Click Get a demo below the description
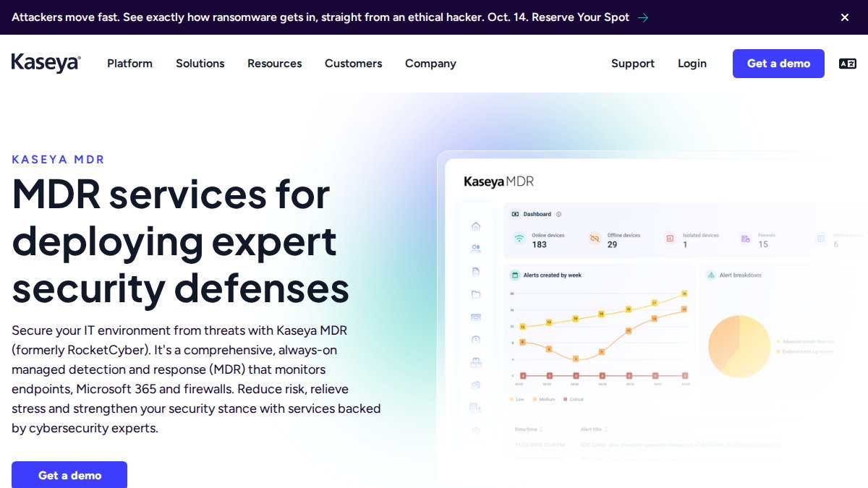The image size is (868, 488). (69, 475)
